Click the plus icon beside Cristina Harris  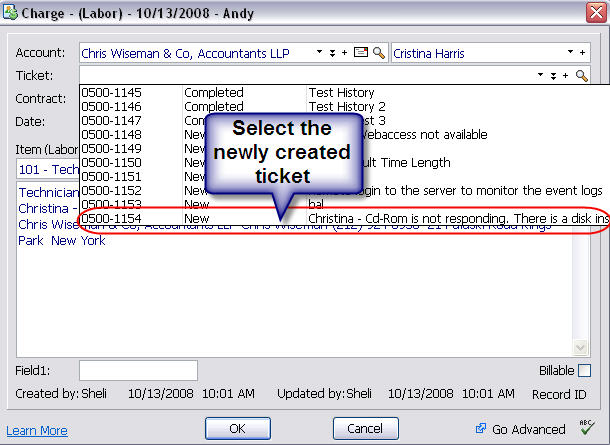pos(582,52)
